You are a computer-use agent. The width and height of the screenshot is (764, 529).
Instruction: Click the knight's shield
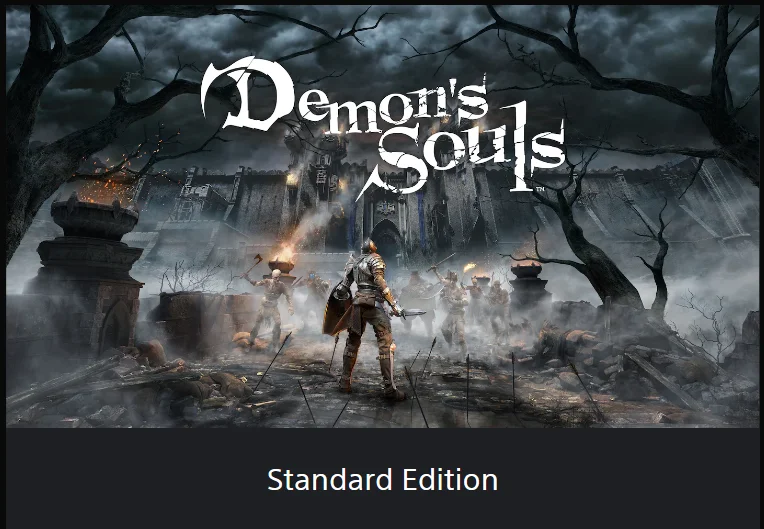click(x=337, y=309)
